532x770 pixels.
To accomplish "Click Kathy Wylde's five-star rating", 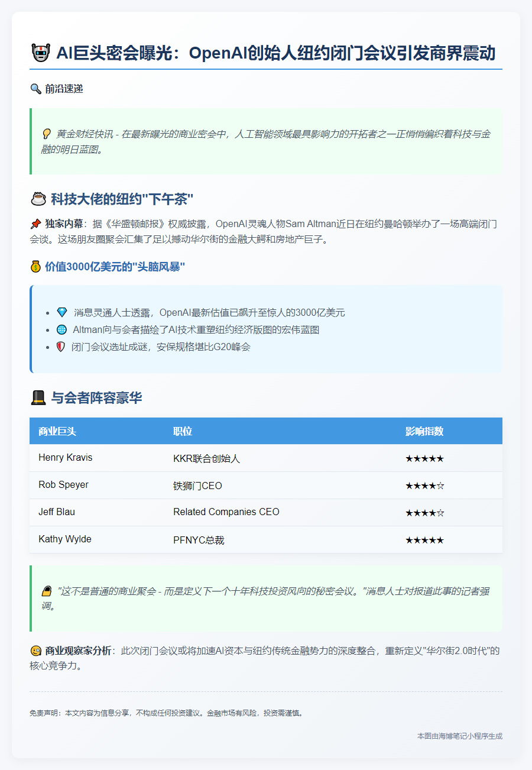I will point(424,540).
